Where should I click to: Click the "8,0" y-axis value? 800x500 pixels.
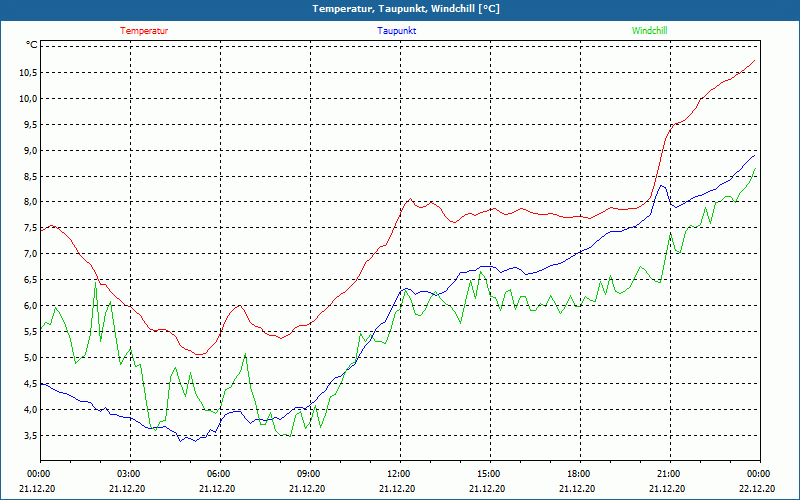pyautogui.click(x=30, y=202)
